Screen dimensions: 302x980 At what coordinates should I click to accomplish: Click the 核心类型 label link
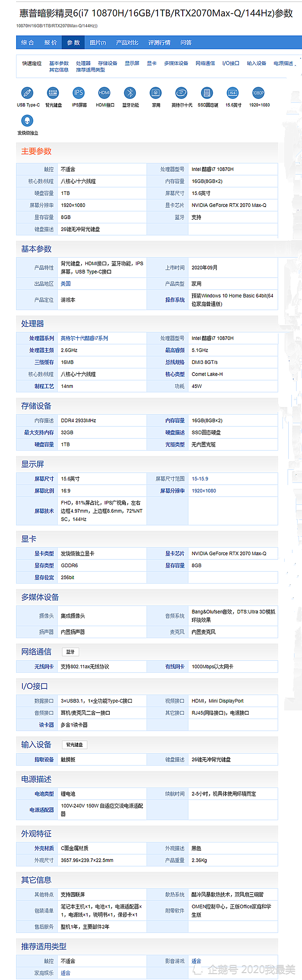175,374
